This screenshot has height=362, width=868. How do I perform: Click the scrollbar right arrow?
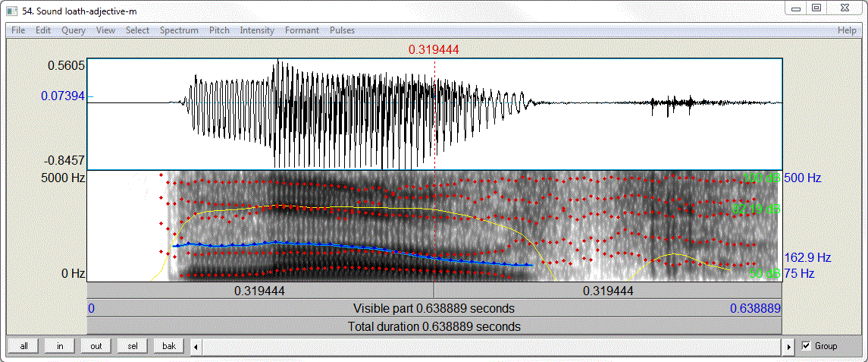[790, 347]
